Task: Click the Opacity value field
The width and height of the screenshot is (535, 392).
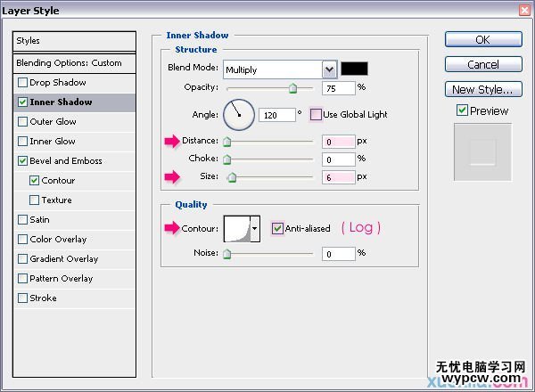Action: tap(339, 88)
